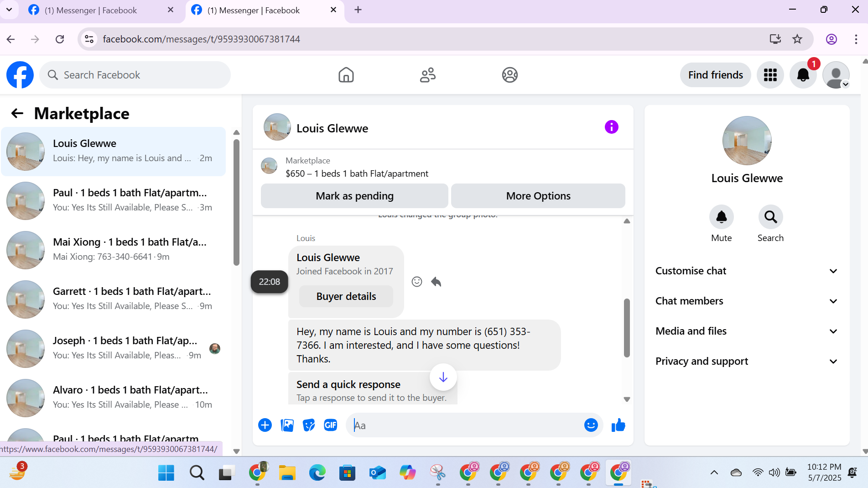
Task: Open Windows taskbar search
Action: (x=197, y=473)
